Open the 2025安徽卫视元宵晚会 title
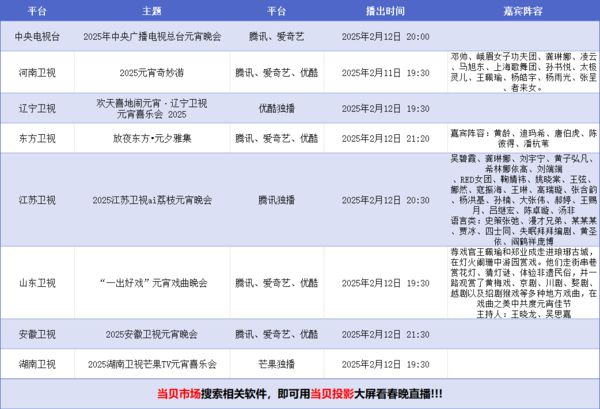The height and width of the screenshot is (409, 600). coord(152,332)
